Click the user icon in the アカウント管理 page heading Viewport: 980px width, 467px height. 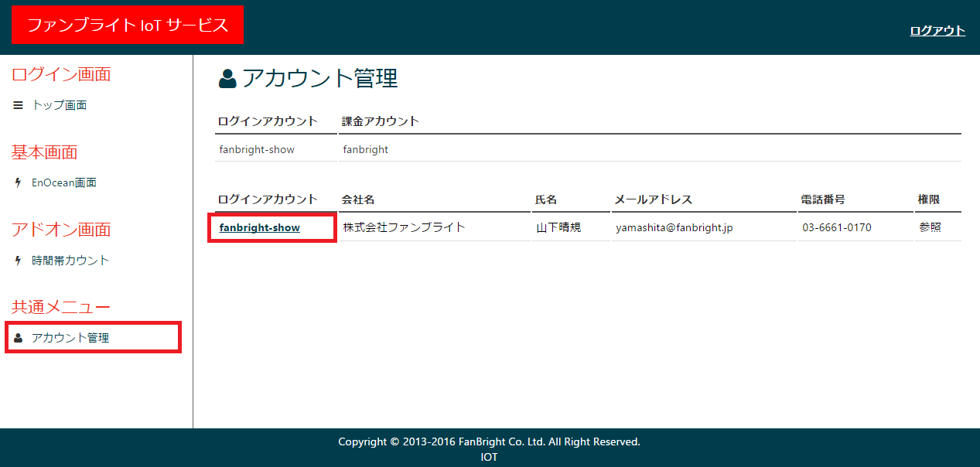click(x=227, y=78)
